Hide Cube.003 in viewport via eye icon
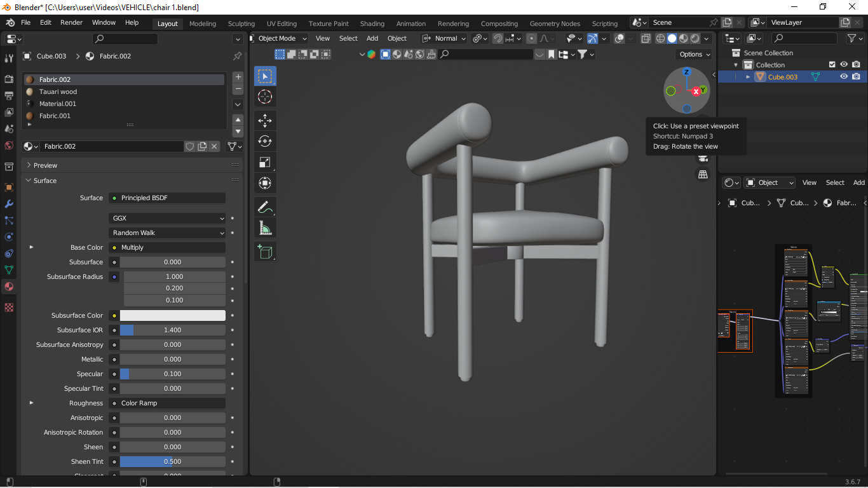This screenshot has height=488, width=868. [x=844, y=77]
